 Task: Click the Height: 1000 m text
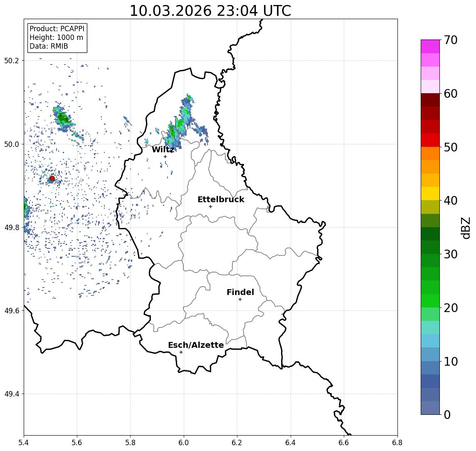[x=56, y=38]
